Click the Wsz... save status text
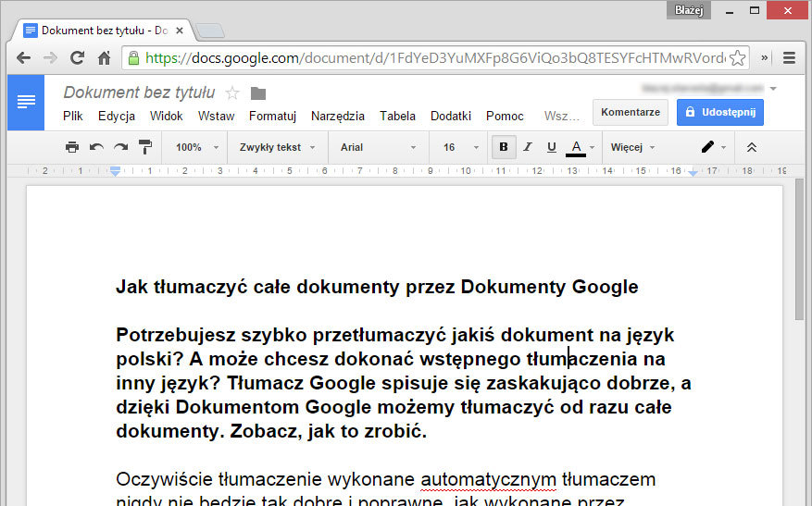Screen dimensions: 812x506 click(561, 116)
